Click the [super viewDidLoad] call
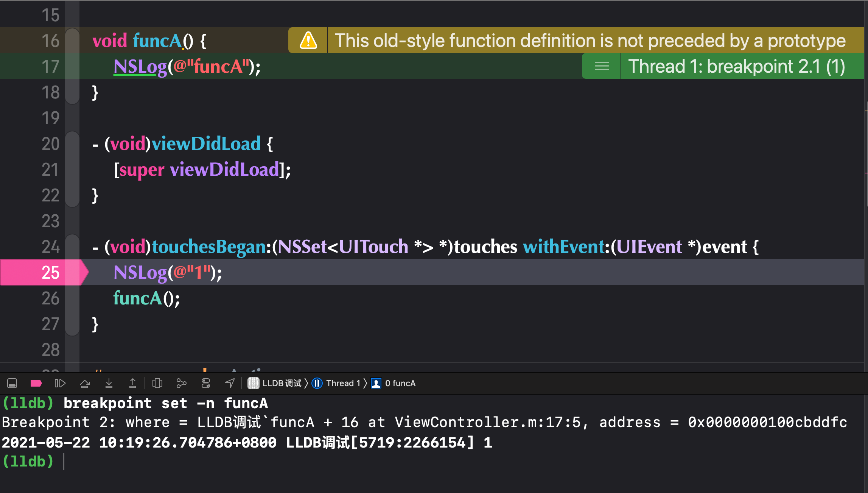Image resolution: width=868 pixels, height=493 pixels. 202,170
